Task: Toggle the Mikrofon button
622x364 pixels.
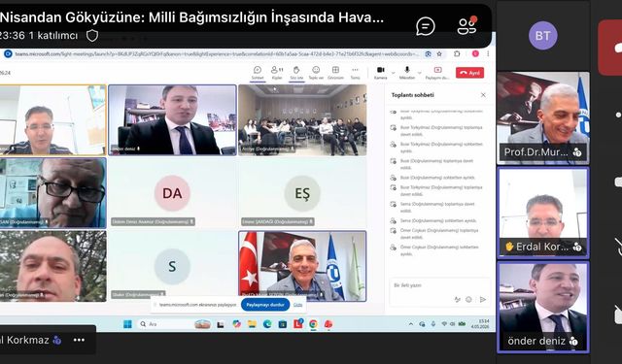Action: 406,73
